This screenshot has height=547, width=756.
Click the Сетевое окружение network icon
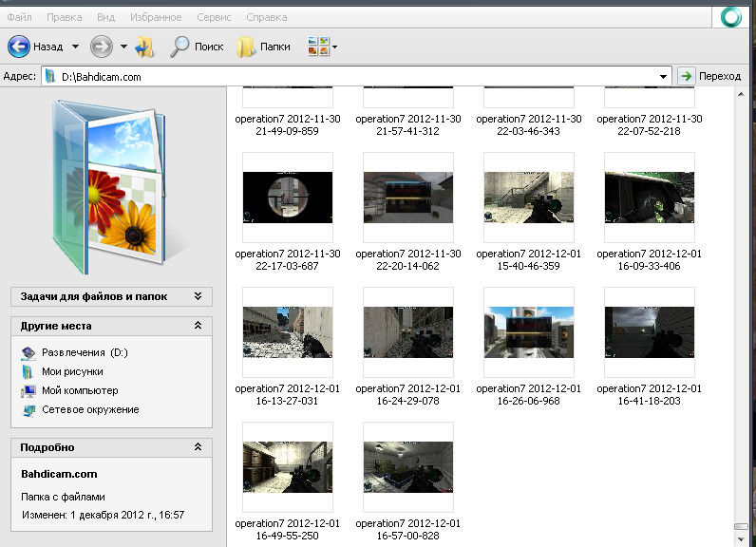coord(28,410)
